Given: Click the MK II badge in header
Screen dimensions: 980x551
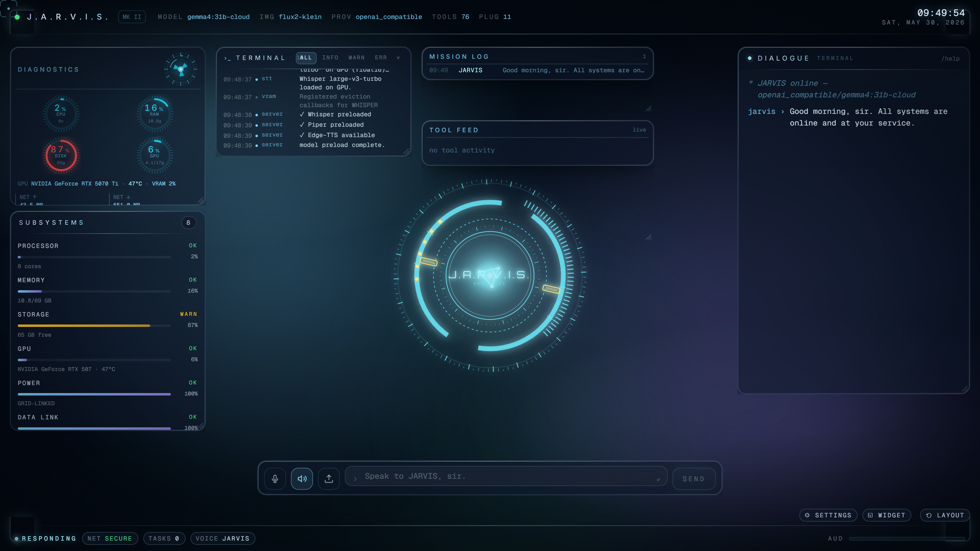Looking at the screenshot, I should tap(132, 17).
